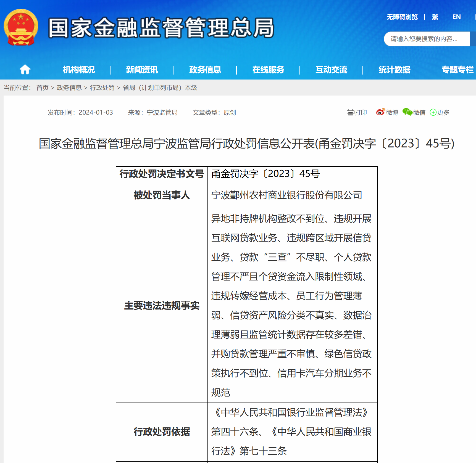
Task: Click the text 《中华人民共和国银行业监督管理法》
Action: pos(291,412)
